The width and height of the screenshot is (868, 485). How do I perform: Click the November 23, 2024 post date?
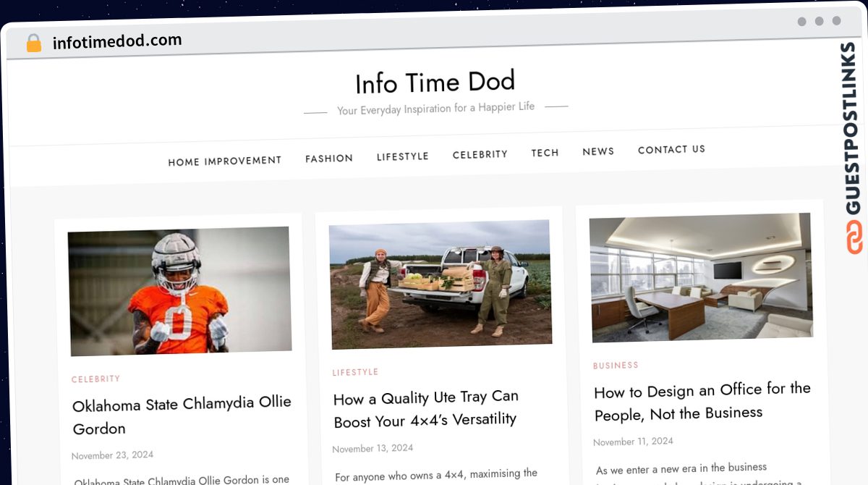point(112,455)
